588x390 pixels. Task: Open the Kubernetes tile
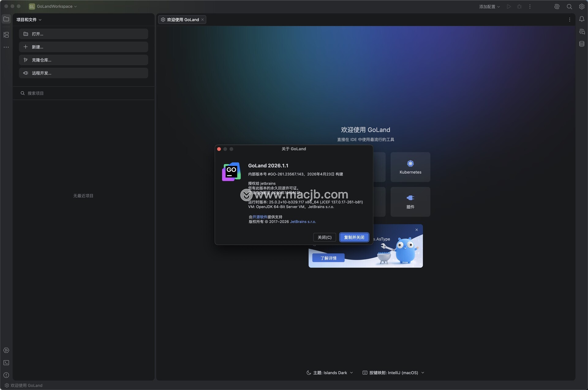[410, 167]
